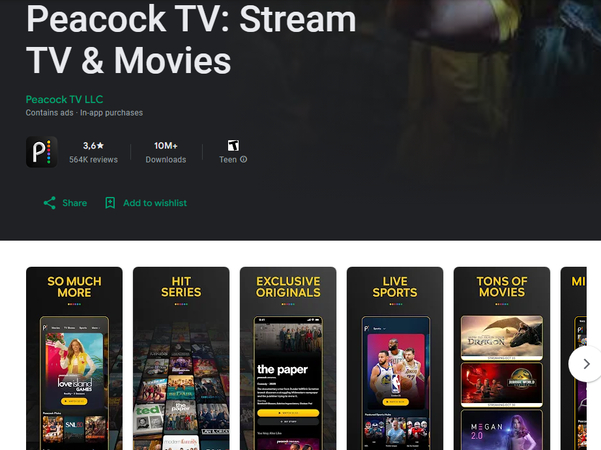601x450 pixels.
Task: Open Teen rating info circle icon
Action: pos(244,159)
